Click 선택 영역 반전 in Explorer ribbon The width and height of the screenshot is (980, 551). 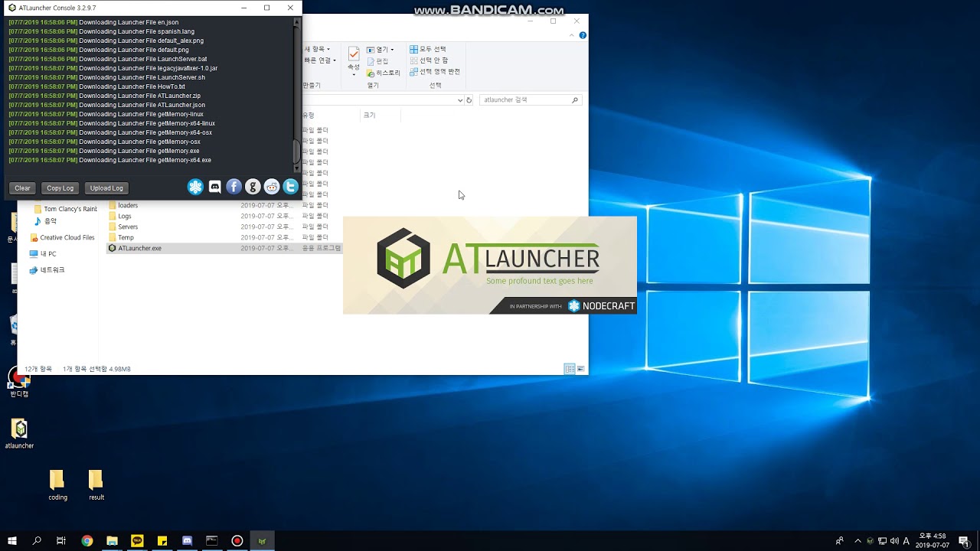coord(435,72)
